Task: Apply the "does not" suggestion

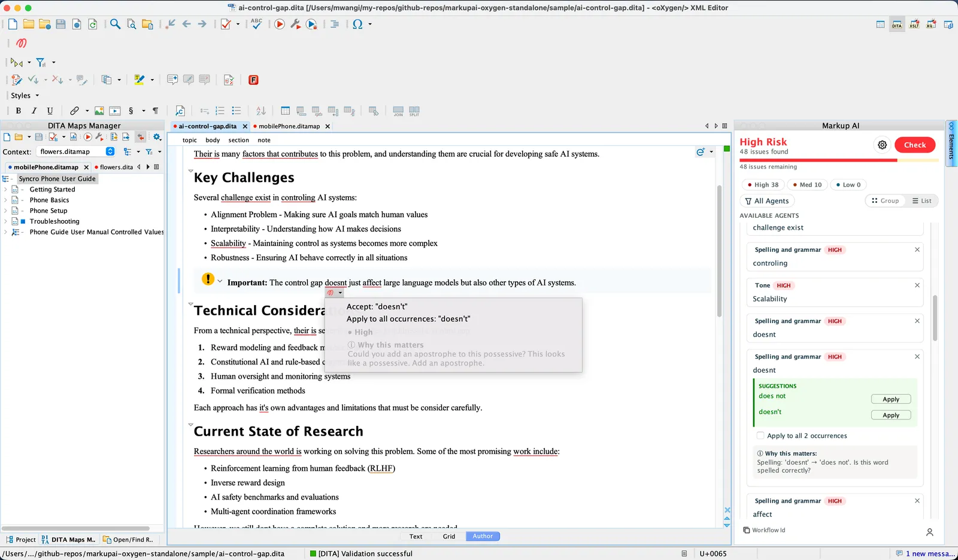Action: click(891, 399)
